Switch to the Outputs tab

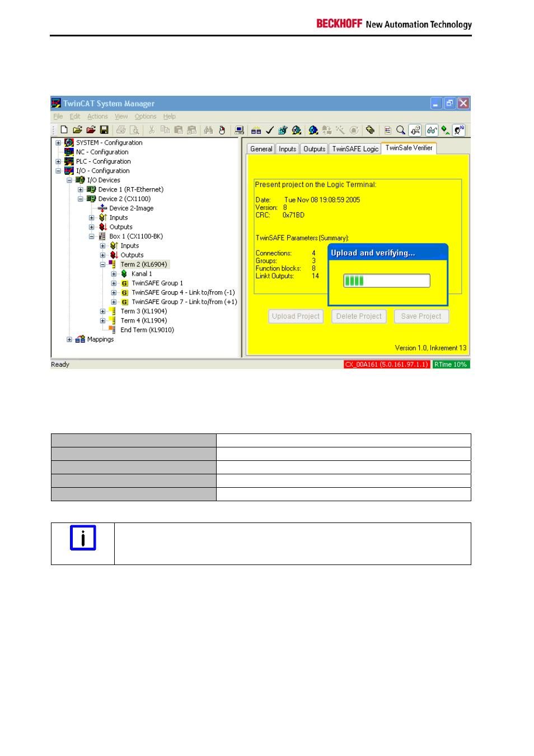pos(315,149)
